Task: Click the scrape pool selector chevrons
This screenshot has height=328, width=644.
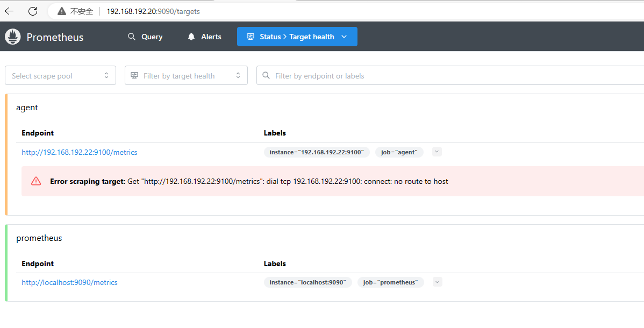Action: click(106, 76)
